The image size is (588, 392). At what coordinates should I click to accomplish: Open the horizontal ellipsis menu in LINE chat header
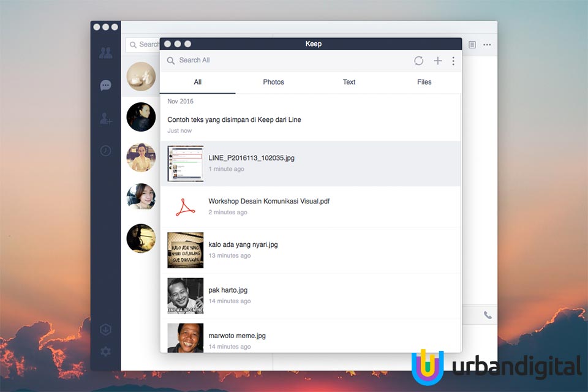tap(487, 45)
